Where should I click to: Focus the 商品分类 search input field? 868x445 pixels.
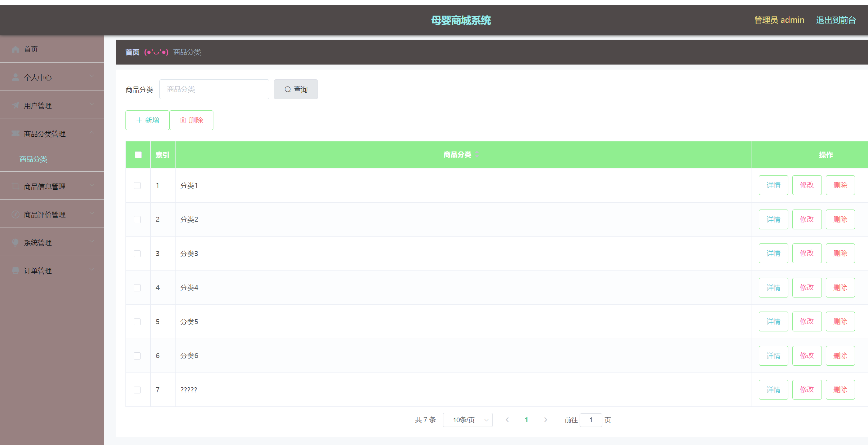click(x=214, y=89)
